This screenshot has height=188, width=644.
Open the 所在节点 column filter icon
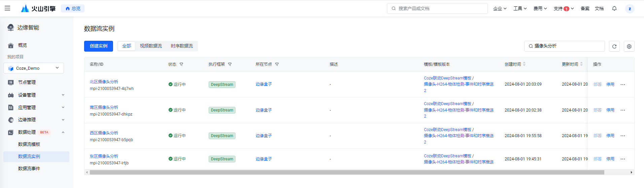[277, 64]
